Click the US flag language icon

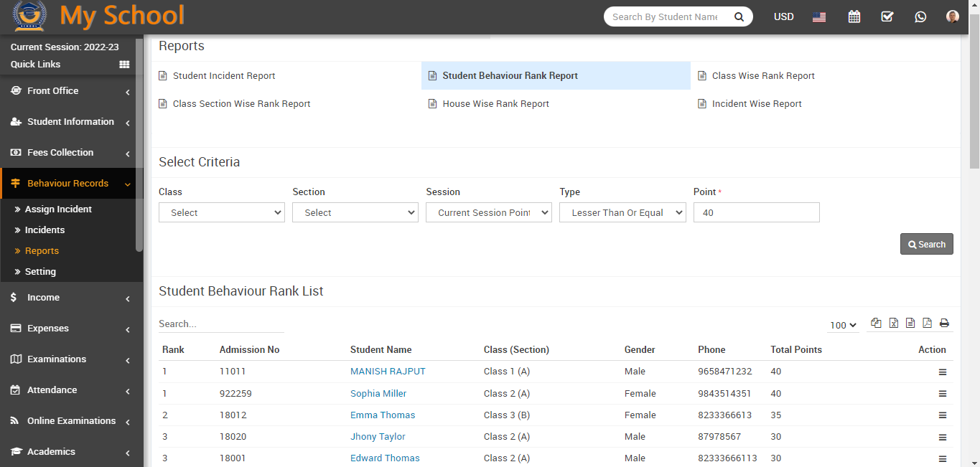[819, 17]
